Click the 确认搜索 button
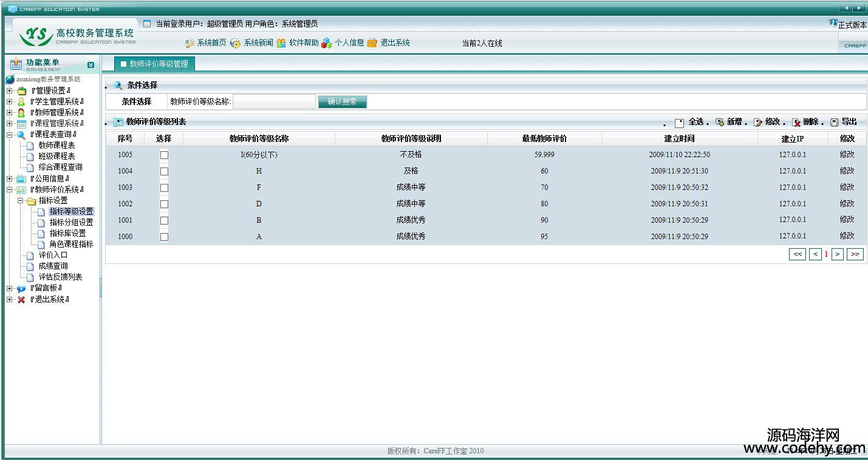 click(342, 102)
